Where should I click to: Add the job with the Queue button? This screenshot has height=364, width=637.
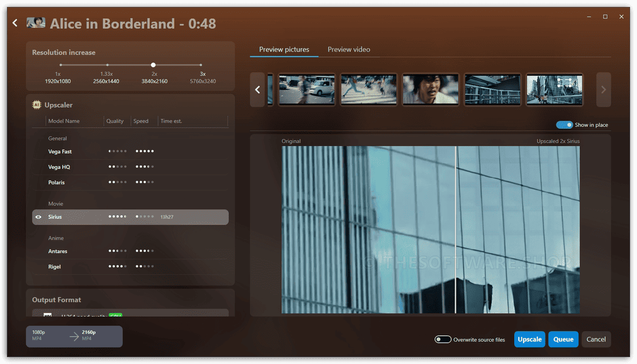tap(563, 339)
